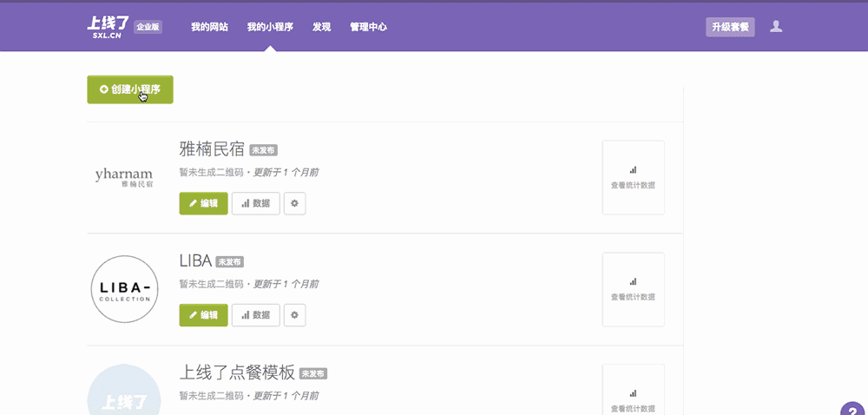
Task: Click 未发布 badge next to LIBA
Action: point(230,261)
